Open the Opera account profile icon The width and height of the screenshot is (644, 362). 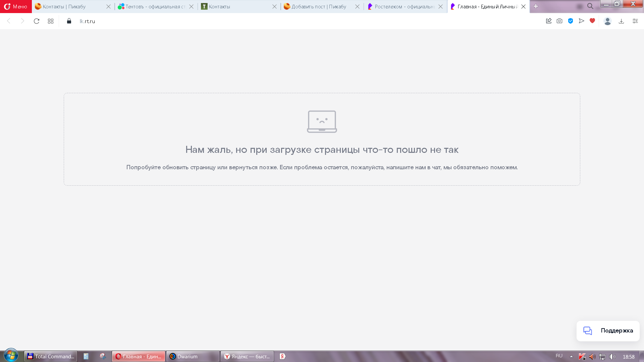click(x=607, y=21)
